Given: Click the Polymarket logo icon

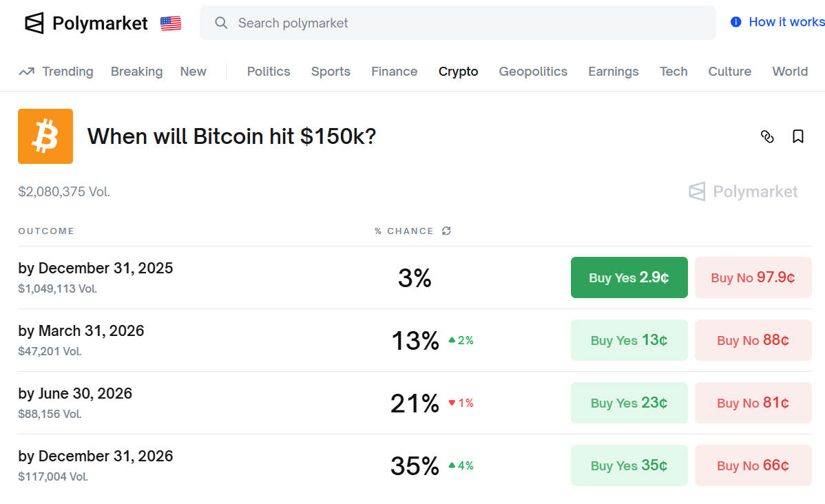Looking at the screenshot, I should 32,23.
